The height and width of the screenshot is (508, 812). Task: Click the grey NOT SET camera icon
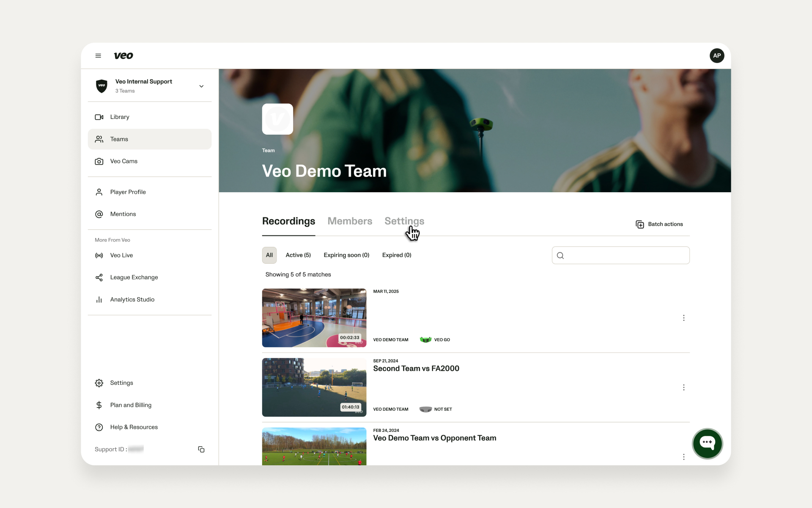(x=425, y=409)
